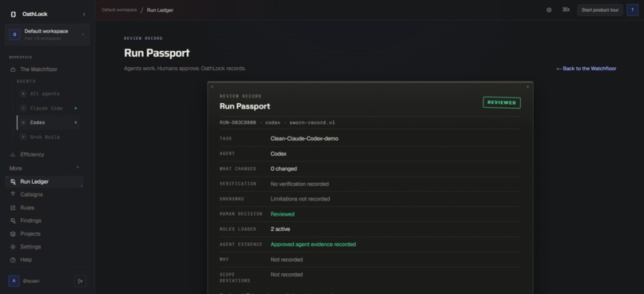This screenshot has height=294, width=644.
Task: Start the product tour
Action: pyautogui.click(x=600, y=10)
